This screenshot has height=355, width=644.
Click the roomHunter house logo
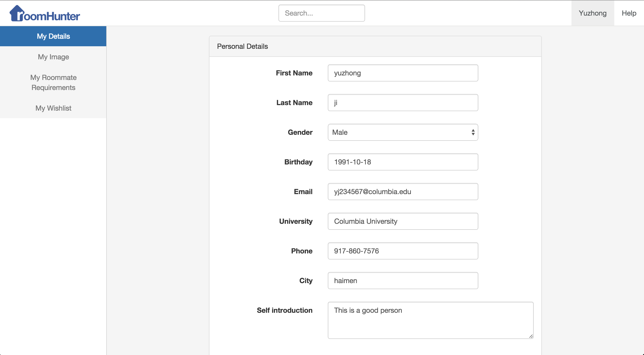[x=45, y=14]
